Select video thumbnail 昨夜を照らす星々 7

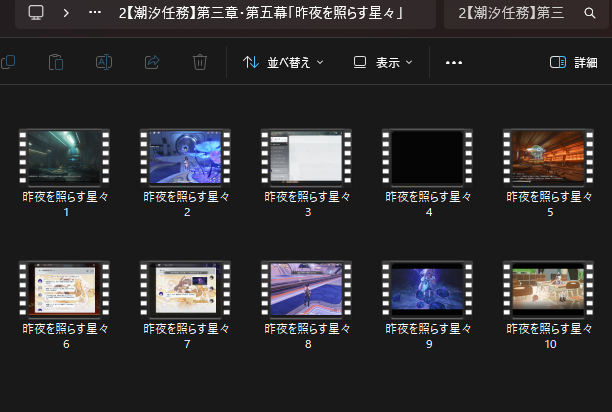[185, 289]
